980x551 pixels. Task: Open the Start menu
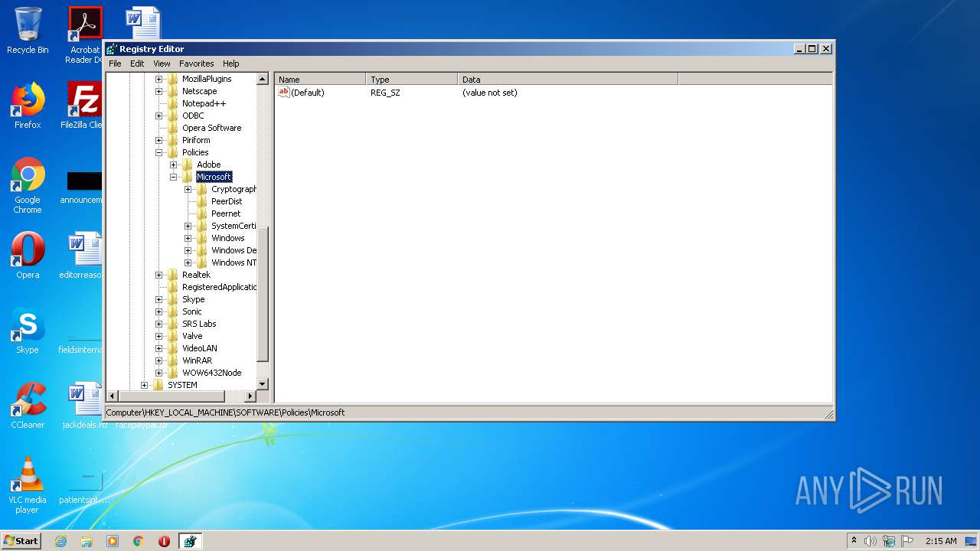point(21,541)
